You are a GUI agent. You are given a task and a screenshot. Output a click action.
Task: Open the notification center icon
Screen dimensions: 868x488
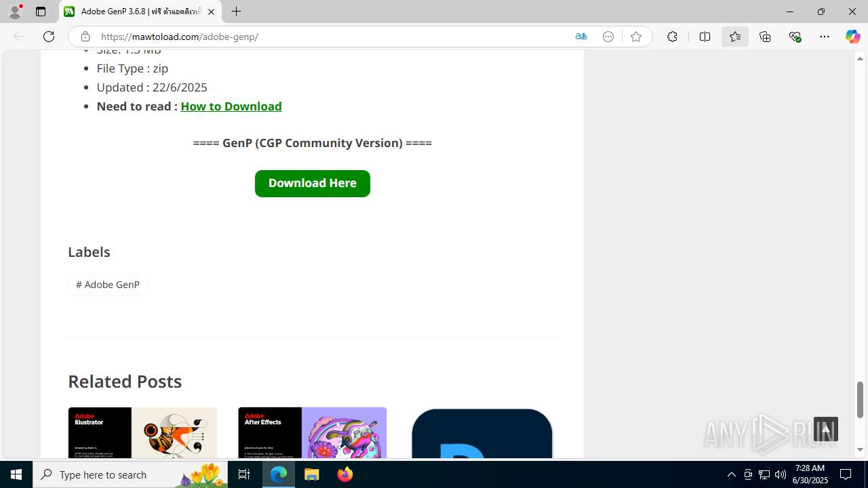[846, 474]
